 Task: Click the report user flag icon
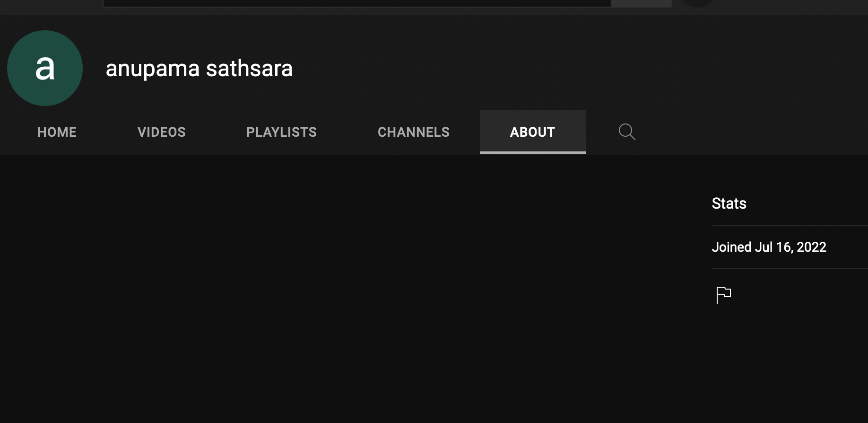pos(723,295)
